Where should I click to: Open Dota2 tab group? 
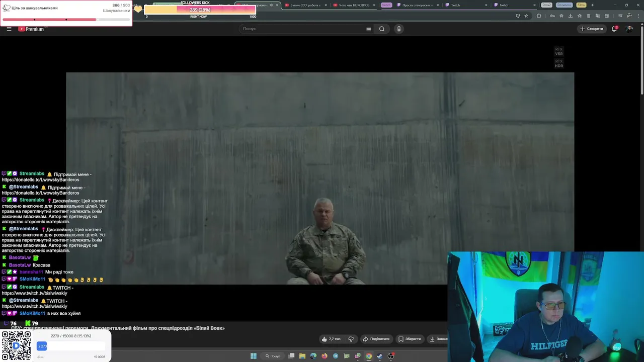click(546, 5)
